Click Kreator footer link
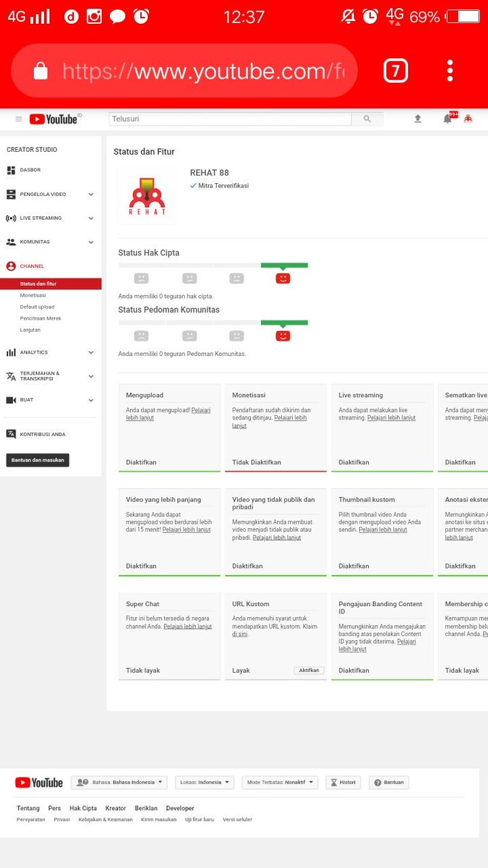This screenshot has width=488, height=868. [116, 808]
